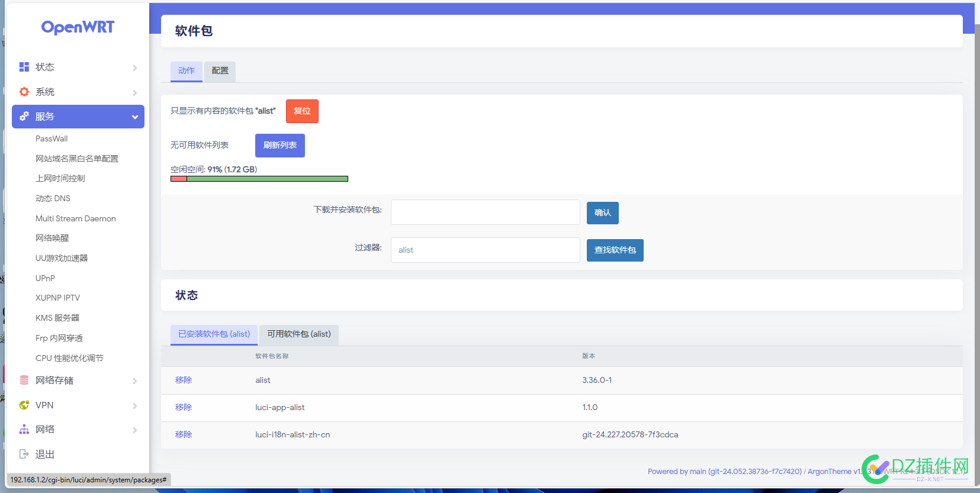Open the 状态 sidebar menu
Viewport: 980px width, 493px height.
(78, 67)
